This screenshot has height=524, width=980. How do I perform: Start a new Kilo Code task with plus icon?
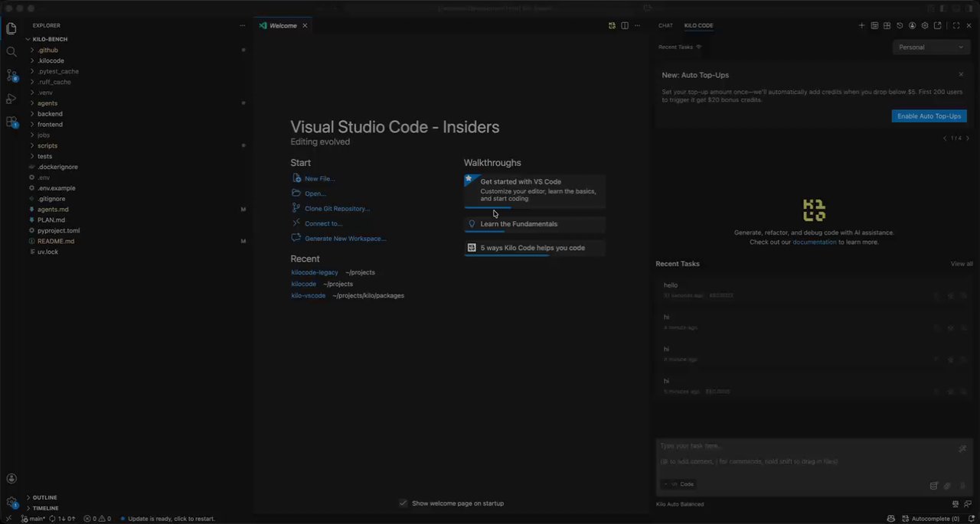861,25
